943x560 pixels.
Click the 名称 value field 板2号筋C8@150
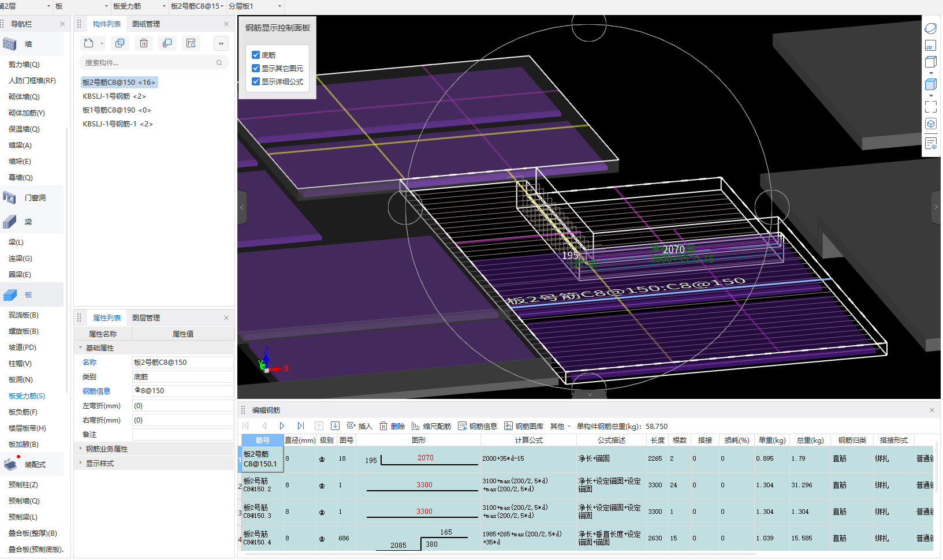(183, 363)
